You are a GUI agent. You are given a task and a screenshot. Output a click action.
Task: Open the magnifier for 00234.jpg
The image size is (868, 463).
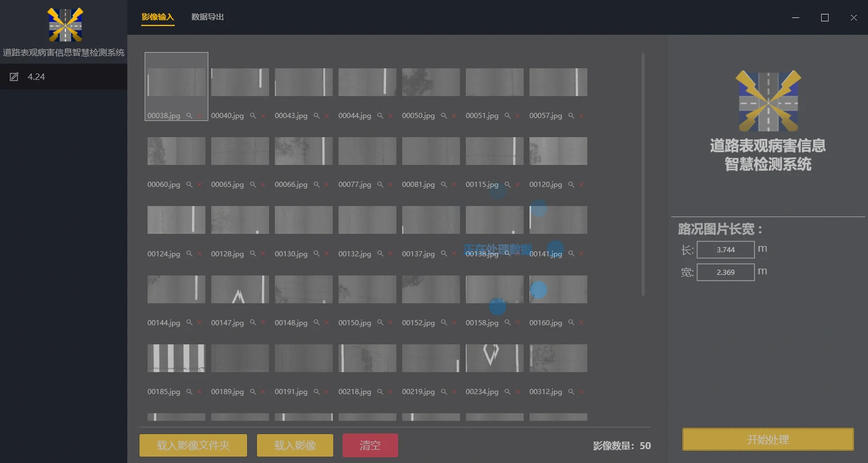pos(507,392)
